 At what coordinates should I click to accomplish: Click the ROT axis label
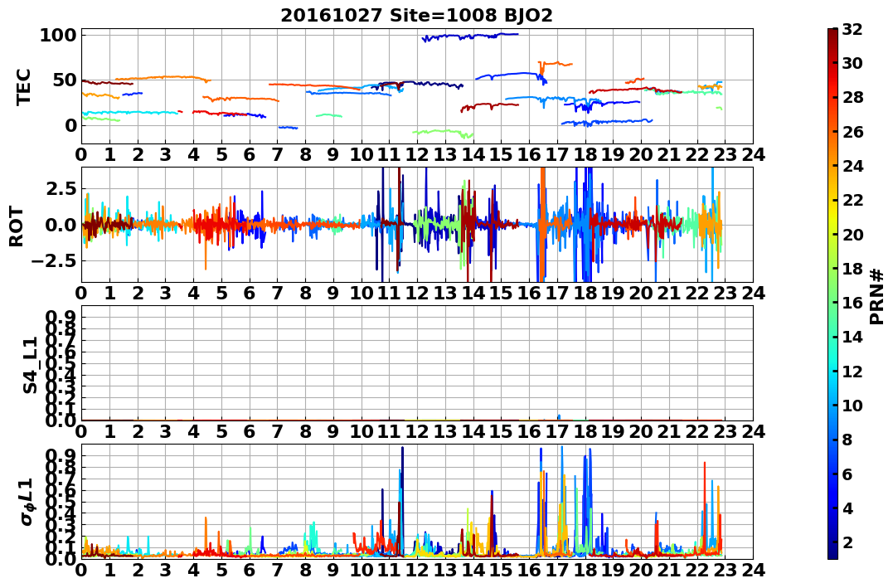coord(17,226)
